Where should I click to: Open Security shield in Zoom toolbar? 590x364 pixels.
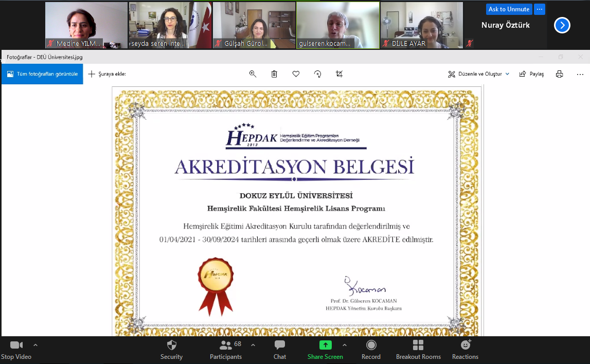[x=171, y=350]
